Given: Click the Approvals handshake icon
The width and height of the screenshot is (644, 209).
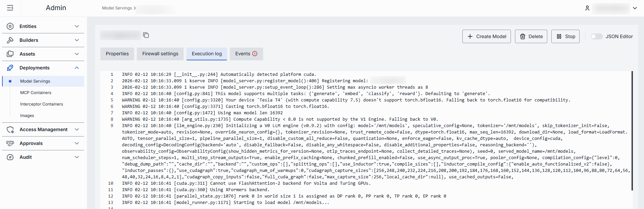Looking at the screenshot, I should 10,143.
